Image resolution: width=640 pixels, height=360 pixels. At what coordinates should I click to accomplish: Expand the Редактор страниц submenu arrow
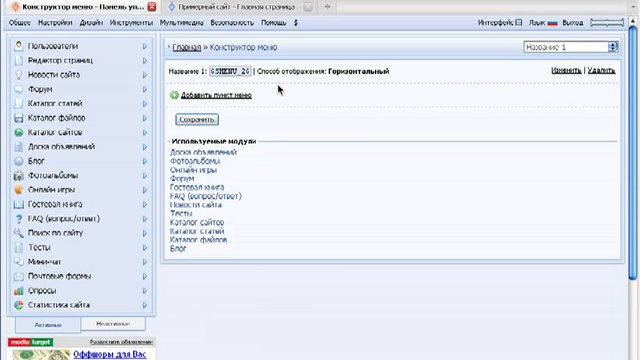145,61
